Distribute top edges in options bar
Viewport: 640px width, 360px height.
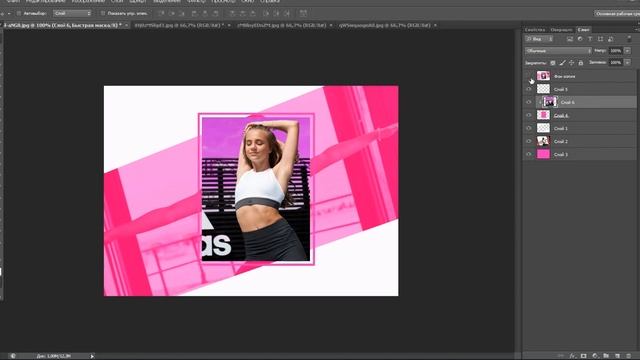232,13
